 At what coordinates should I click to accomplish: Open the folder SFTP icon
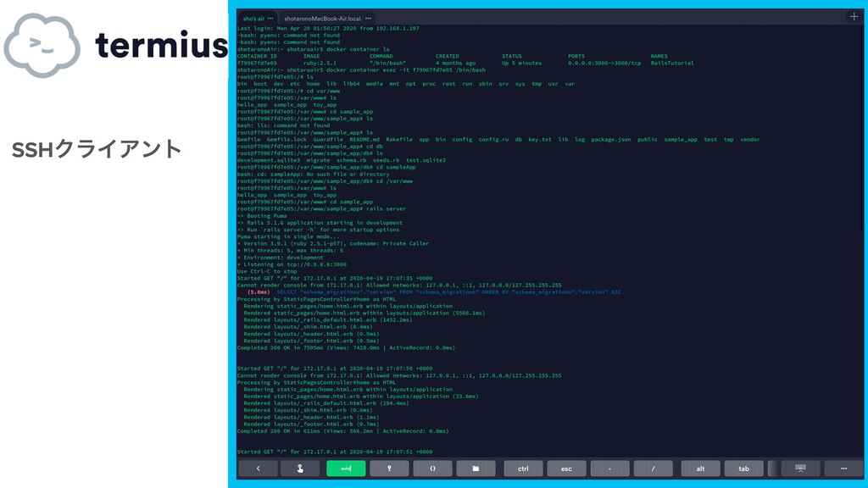[x=476, y=469]
